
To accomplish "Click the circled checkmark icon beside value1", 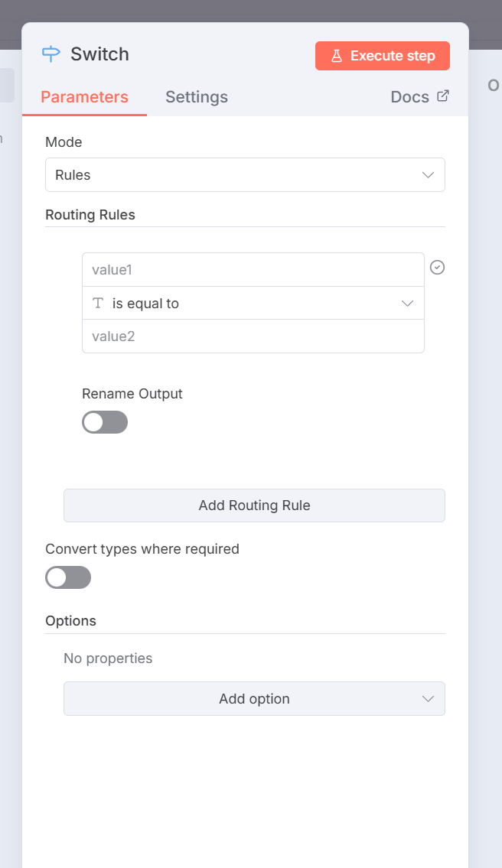I will (x=438, y=268).
